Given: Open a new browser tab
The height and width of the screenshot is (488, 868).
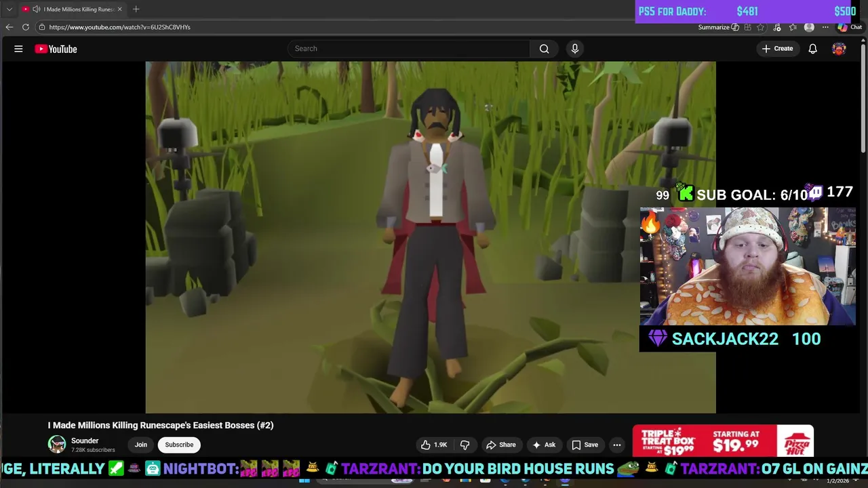Looking at the screenshot, I should click(x=136, y=9).
